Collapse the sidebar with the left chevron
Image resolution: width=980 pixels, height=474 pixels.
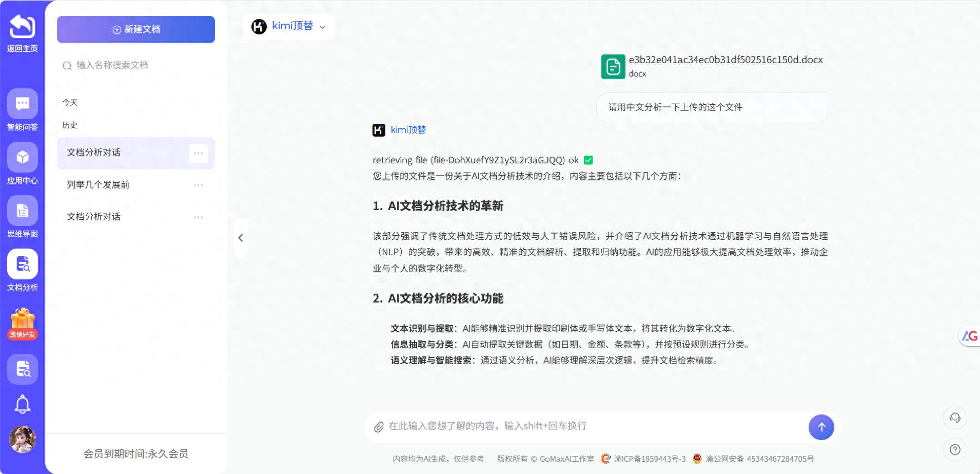tap(241, 238)
